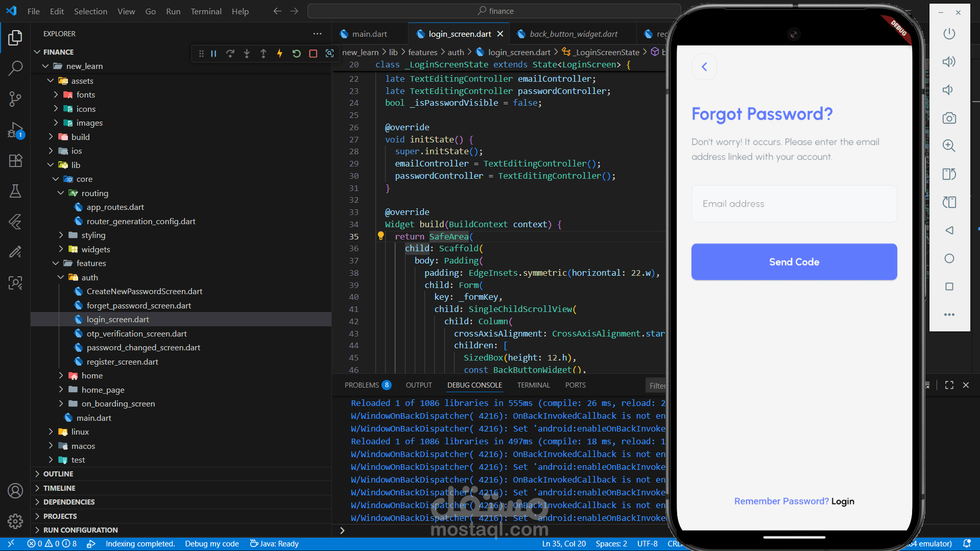Pause the debug session
This screenshot has width=980, height=551.
click(x=214, y=54)
